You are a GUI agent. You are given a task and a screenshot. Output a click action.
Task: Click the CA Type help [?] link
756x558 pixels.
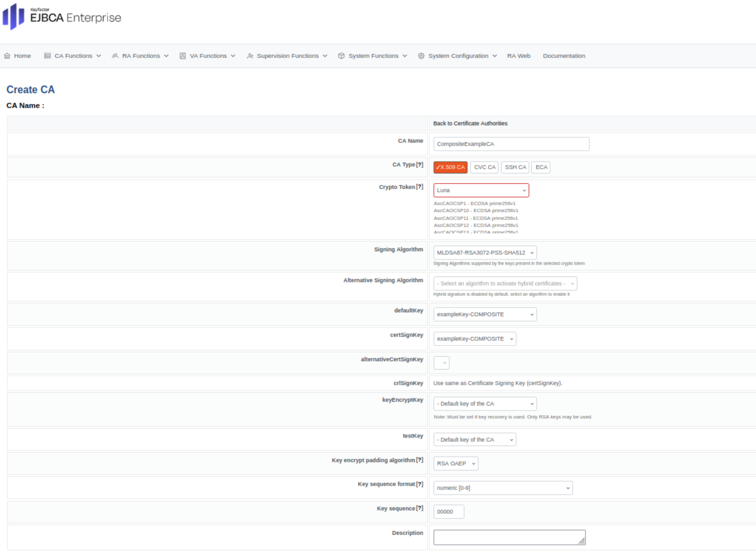[419, 165]
